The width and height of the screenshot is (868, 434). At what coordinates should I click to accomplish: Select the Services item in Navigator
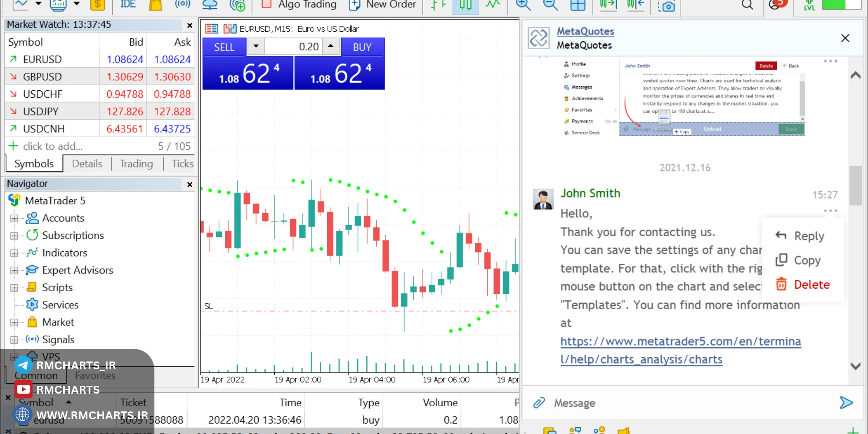coord(60,305)
